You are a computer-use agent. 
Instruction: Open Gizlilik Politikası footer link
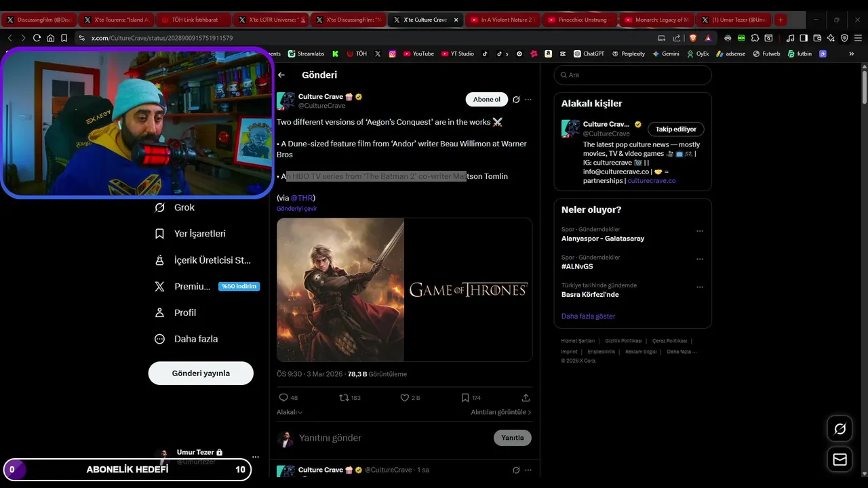[623, 341]
